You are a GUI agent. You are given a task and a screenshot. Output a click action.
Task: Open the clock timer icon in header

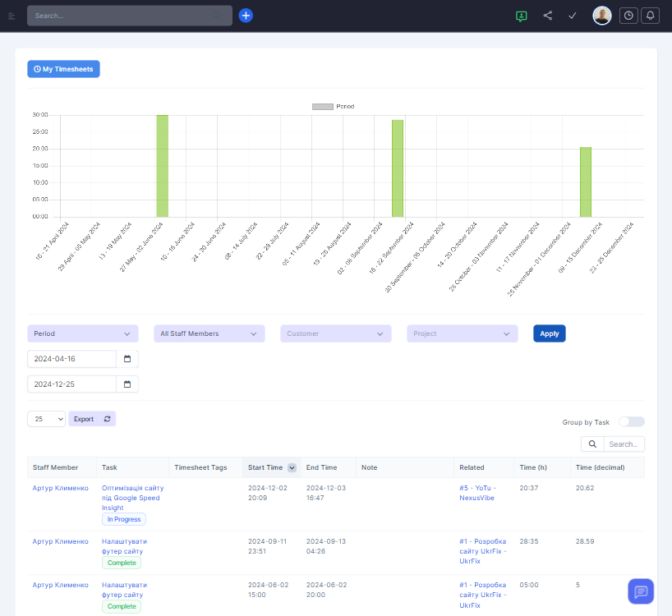628,16
